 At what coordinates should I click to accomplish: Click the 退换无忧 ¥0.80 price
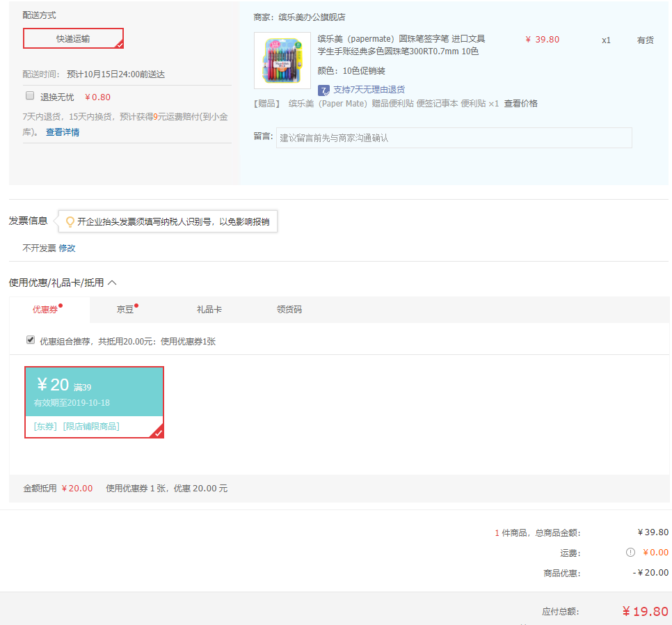97,97
